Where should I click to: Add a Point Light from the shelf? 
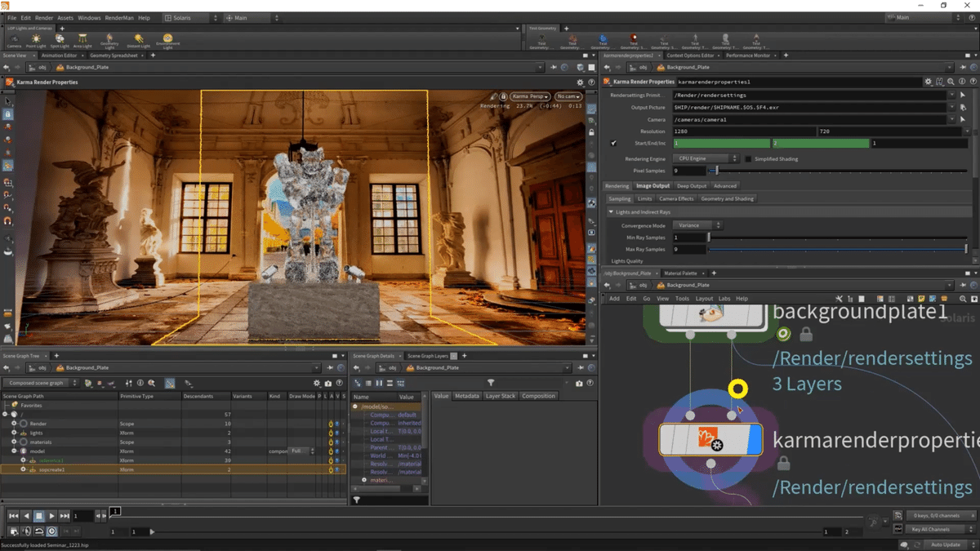[36, 40]
